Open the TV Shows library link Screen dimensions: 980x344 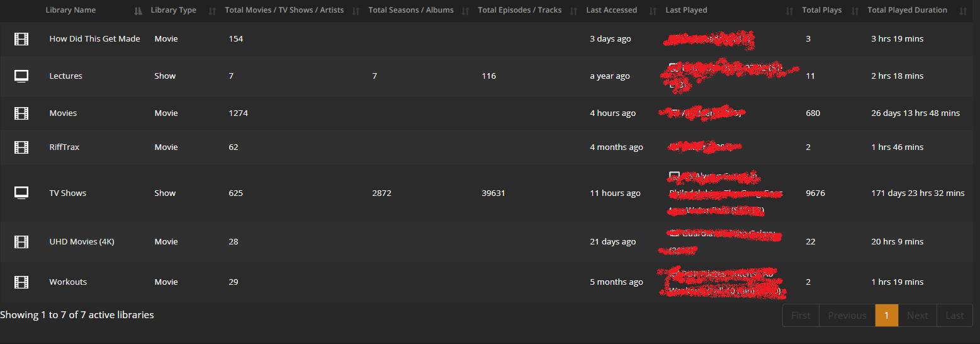68,193
